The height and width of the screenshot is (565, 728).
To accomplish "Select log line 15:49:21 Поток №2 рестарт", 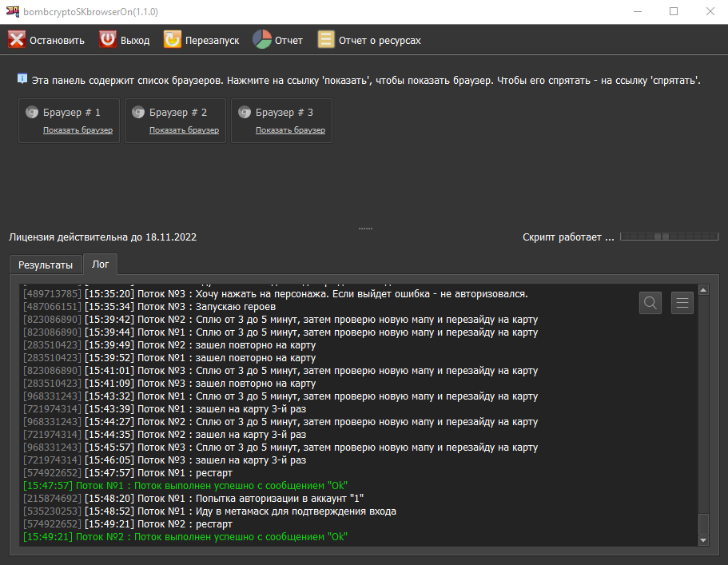I will click(128, 523).
